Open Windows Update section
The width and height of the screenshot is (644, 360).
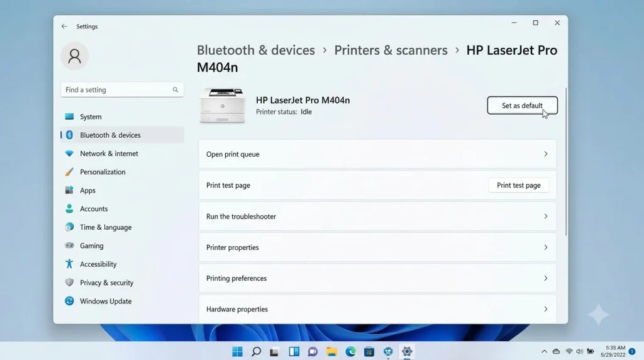[x=123, y=301]
